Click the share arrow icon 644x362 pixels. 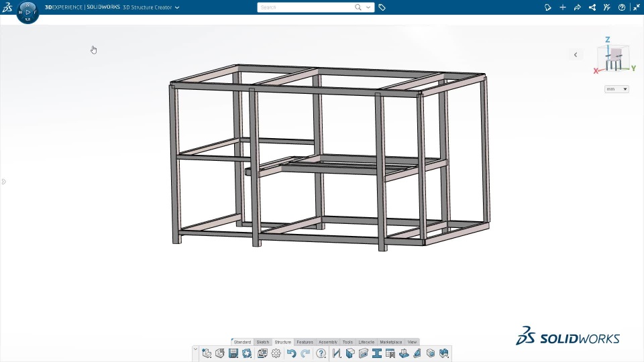[578, 7]
